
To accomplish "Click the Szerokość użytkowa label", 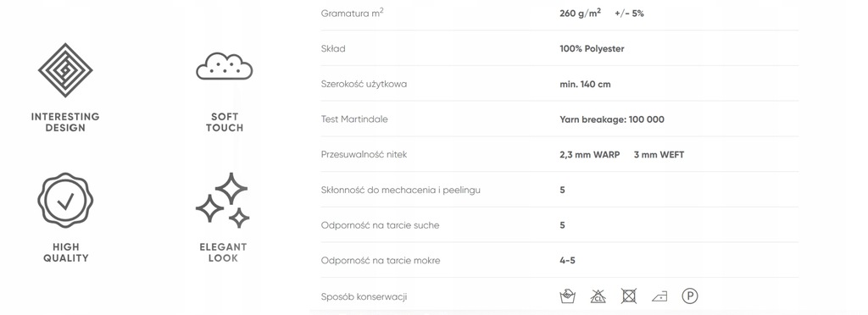I will (x=364, y=84).
